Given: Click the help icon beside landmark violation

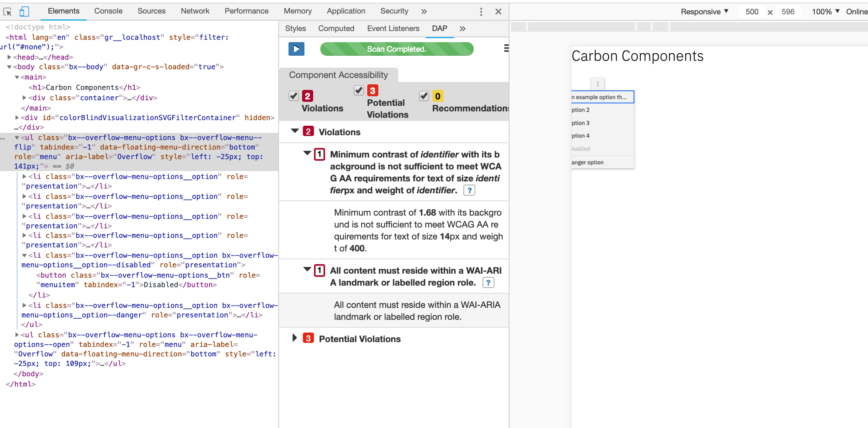Looking at the screenshot, I should 488,282.
